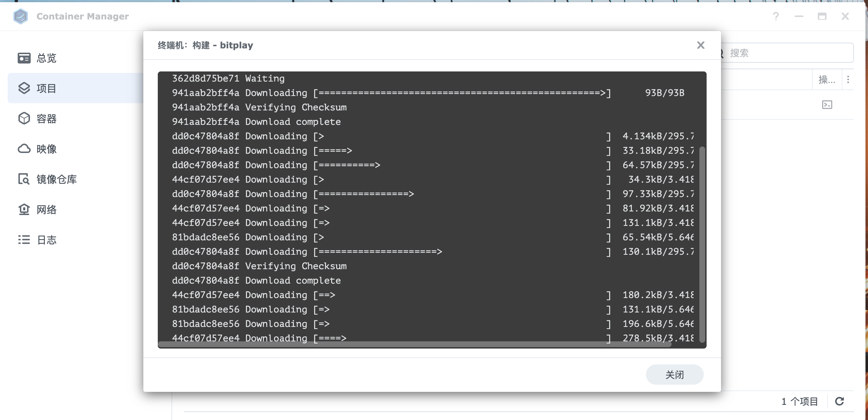Click the 操... column header

826,79
